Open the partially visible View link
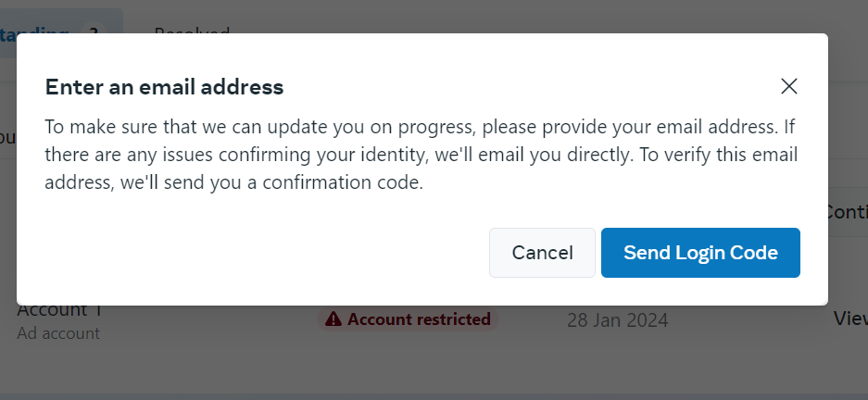868x400 pixels. tap(850, 319)
